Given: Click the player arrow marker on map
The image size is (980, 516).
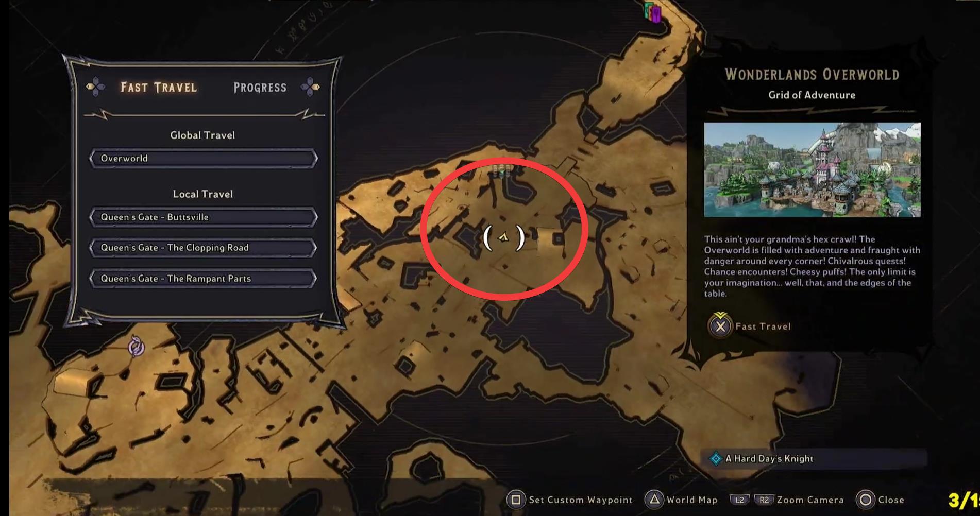Looking at the screenshot, I should pos(503,237).
